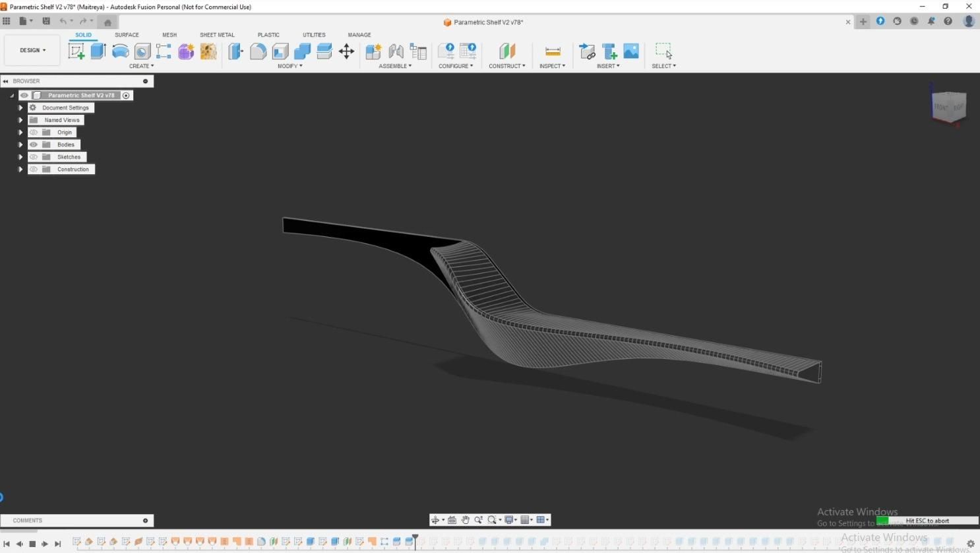Expand the Construction node
The width and height of the screenshot is (980, 553).
point(20,170)
